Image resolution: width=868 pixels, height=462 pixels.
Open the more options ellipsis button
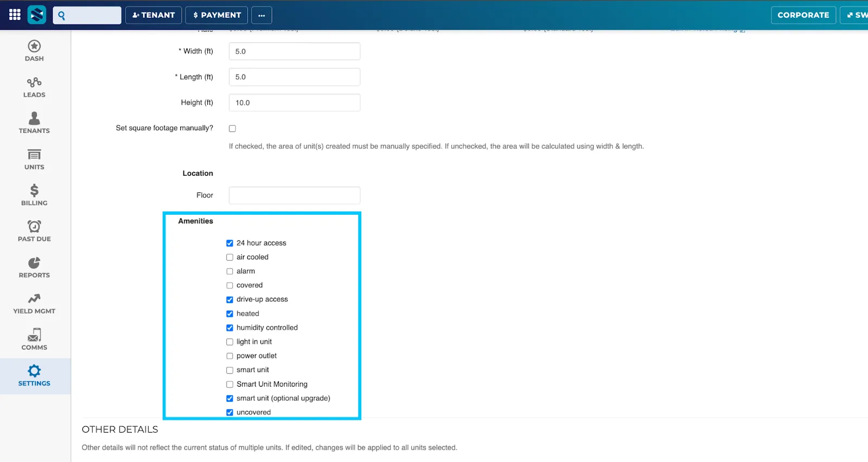point(261,15)
